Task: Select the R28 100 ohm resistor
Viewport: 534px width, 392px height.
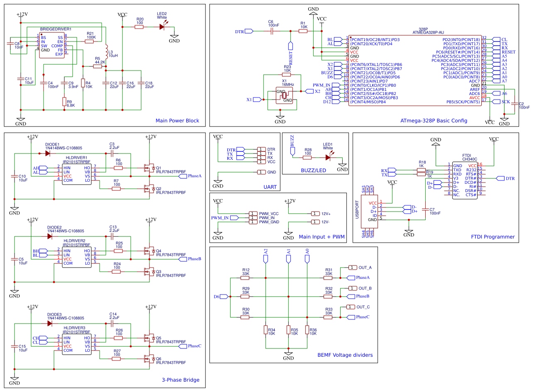Action: click(307, 158)
